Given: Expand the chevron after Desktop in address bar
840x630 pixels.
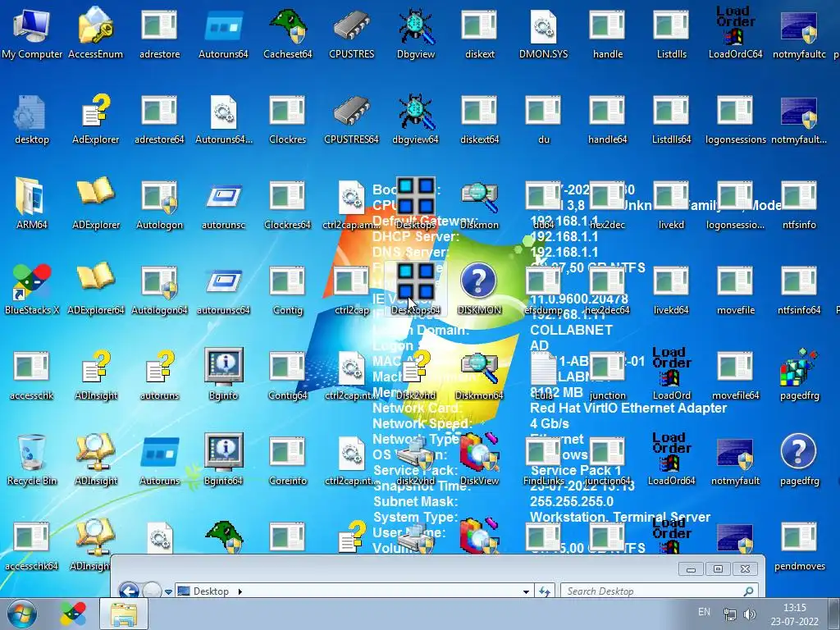Looking at the screenshot, I should (x=240, y=591).
